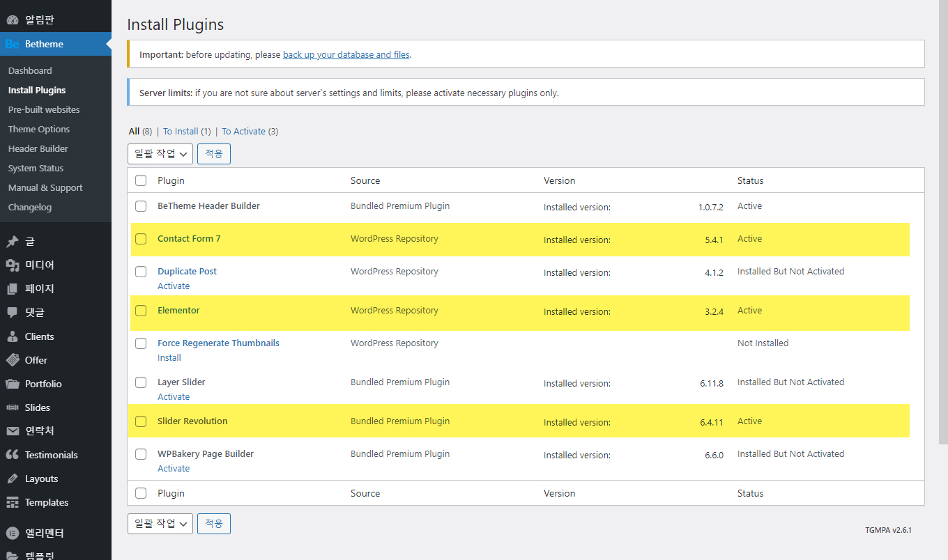Open the Force Regenerate Thumbnails title link
Image resolution: width=948 pixels, height=560 pixels.
pyautogui.click(x=218, y=343)
